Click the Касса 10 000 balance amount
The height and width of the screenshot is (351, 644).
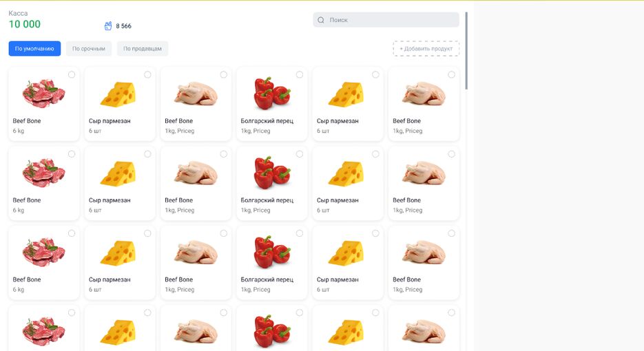[x=25, y=24]
